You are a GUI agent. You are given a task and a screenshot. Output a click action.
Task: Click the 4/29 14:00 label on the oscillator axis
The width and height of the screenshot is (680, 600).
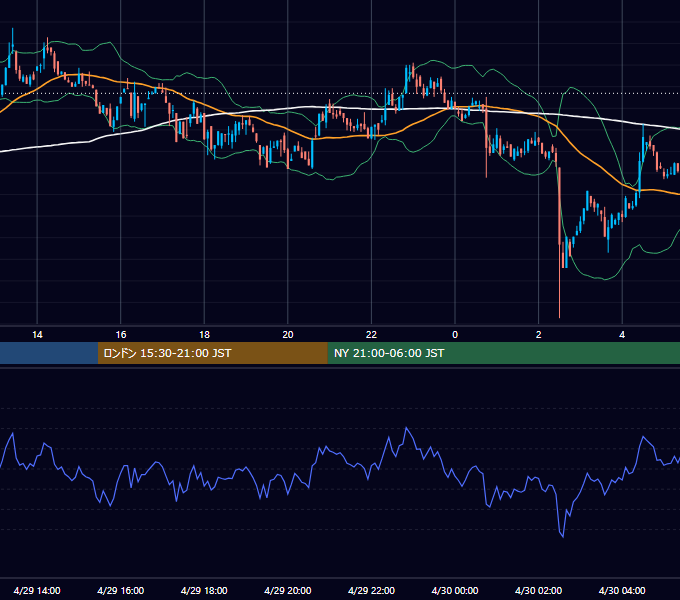coord(37,590)
